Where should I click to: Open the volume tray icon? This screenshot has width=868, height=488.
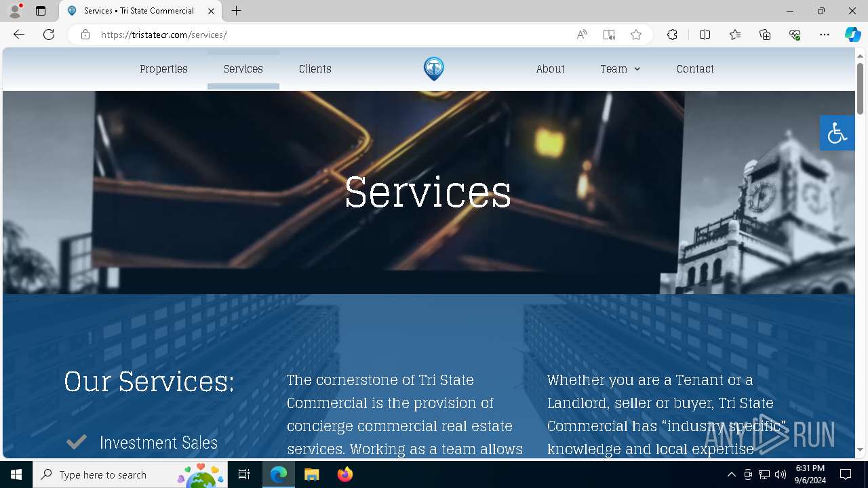781,474
